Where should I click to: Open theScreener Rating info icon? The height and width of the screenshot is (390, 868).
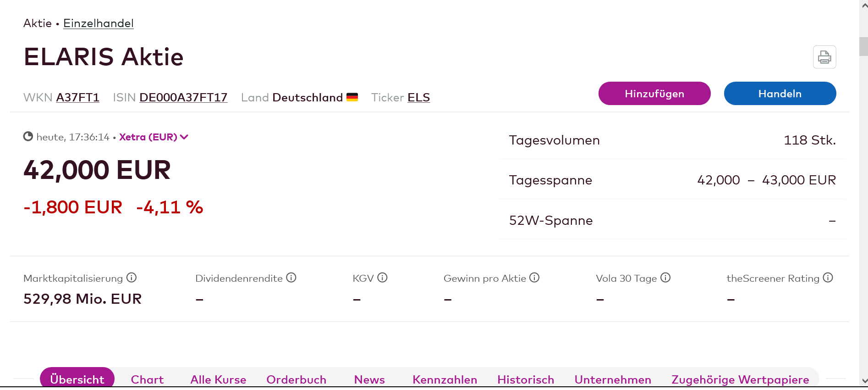[x=828, y=278]
